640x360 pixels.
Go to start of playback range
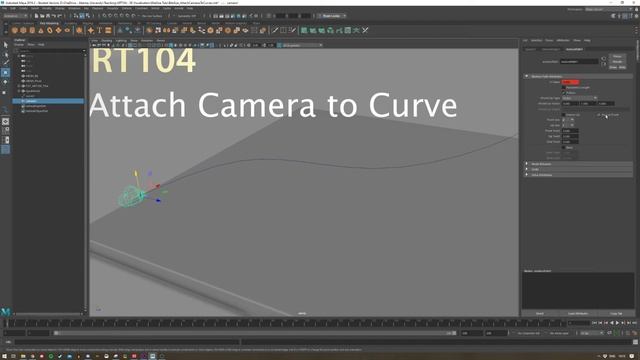pyautogui.click(x=594, y=323)
